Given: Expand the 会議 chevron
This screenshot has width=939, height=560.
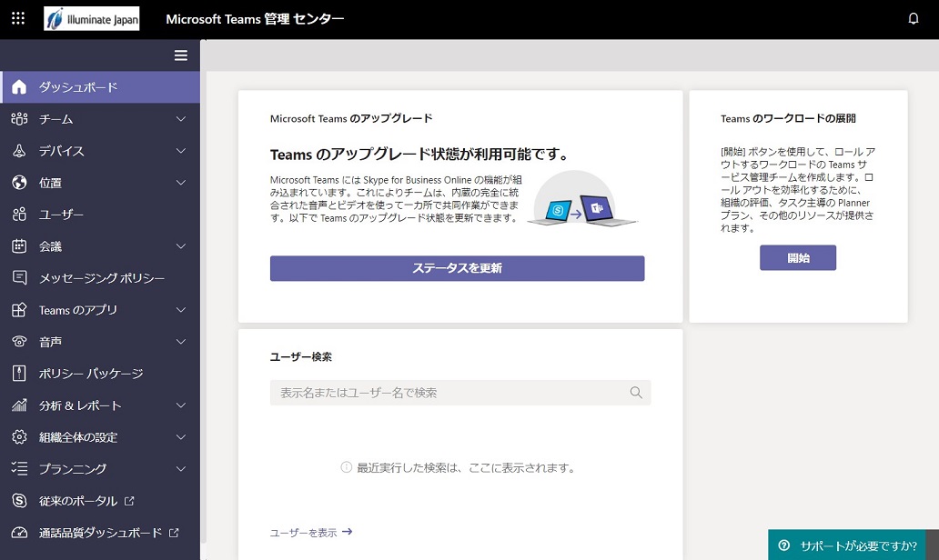Looking at the screenshot, I should pyautogui.click(x=181, y=245).
